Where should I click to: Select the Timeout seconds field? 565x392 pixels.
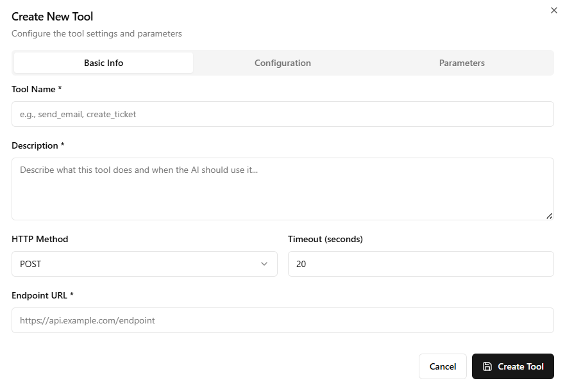[x=421, y=263]
